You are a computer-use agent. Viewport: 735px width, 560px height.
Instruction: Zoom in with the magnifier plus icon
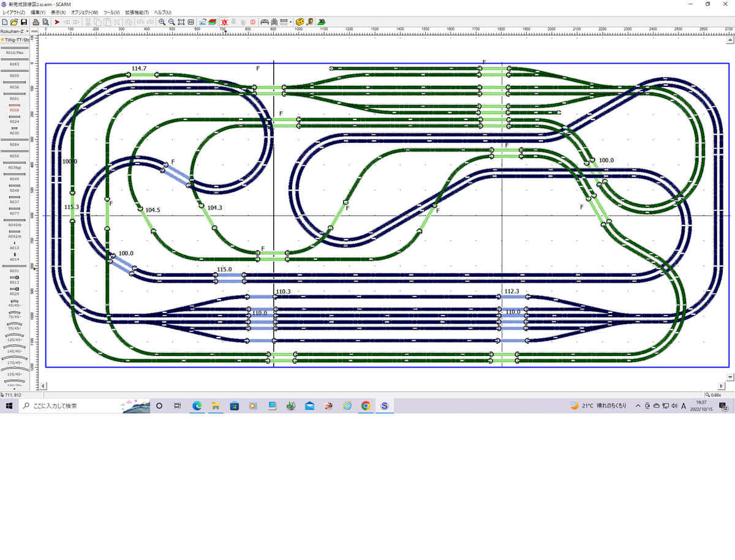pos(162,21)
